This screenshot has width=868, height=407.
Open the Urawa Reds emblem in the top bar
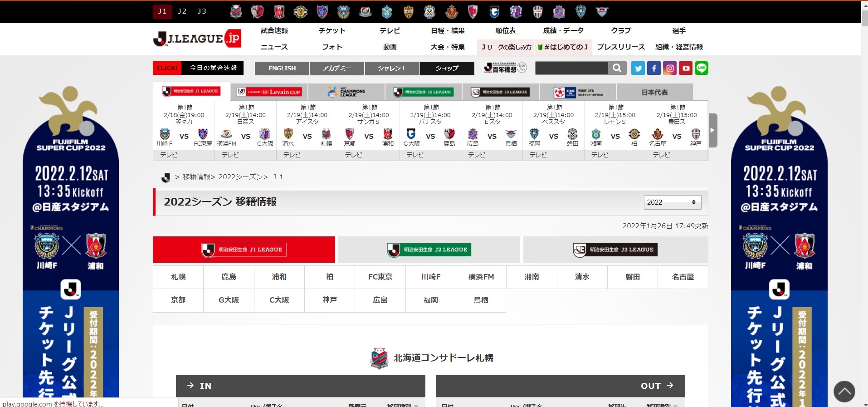[x=279, y=11]
